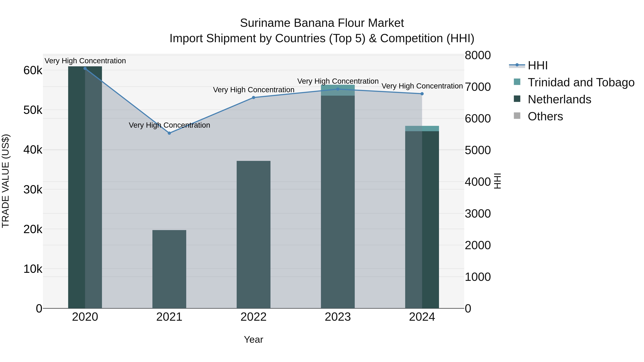Click the Netherlands dark green swatch
The image size is (644, 362).
tap(517, 99)
